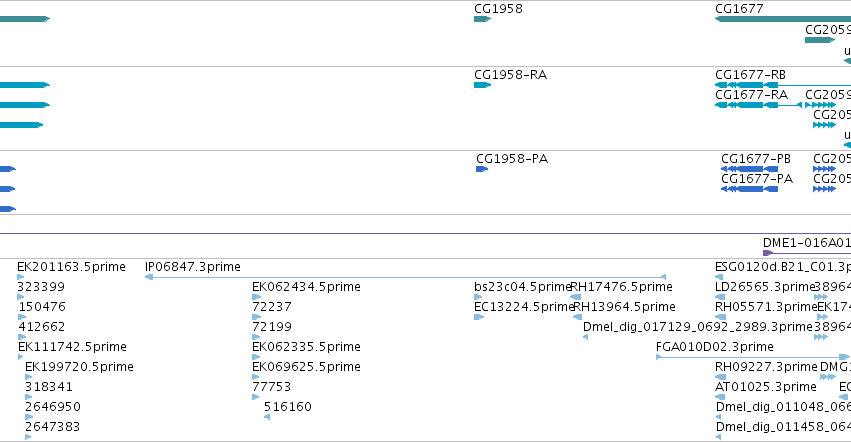Select the bs23c04.5prime EST arrow
The width and height of the screenshot is (851, 442).
(478, 297)
